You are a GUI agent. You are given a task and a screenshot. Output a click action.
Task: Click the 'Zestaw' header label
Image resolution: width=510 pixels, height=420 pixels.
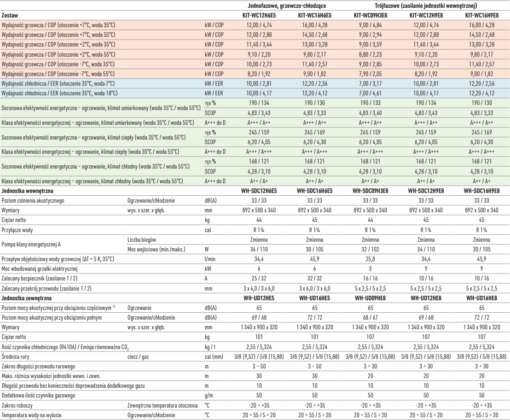point(10,15)
